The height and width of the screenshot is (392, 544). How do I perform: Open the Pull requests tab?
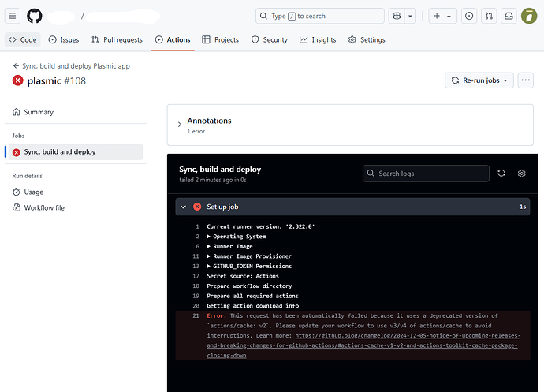click(x=117, y=40)
